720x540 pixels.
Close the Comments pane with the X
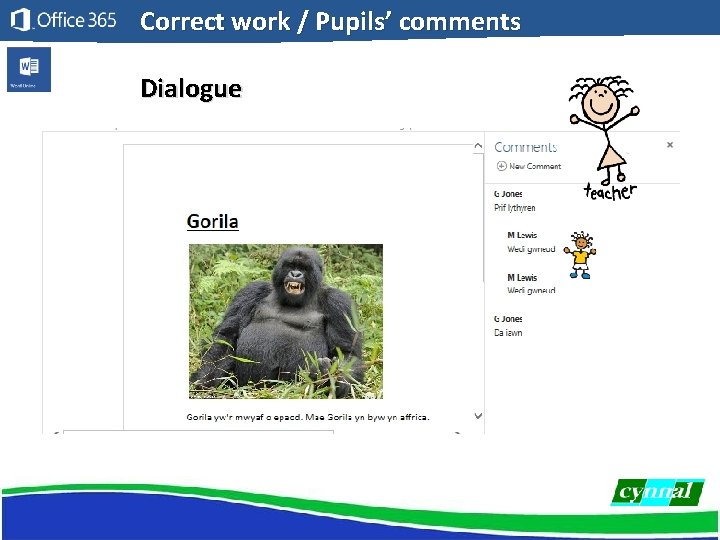coord(670,145)
